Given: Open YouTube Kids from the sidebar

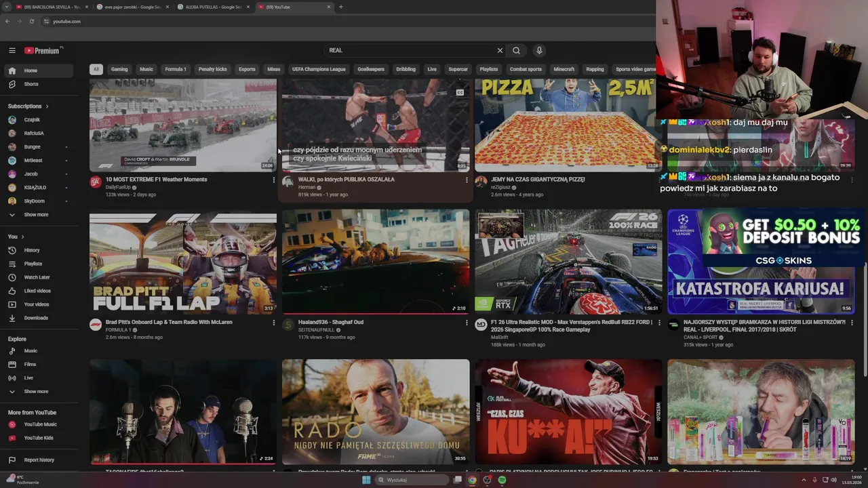Looking at the screenshot, I should tap(38, 438).
